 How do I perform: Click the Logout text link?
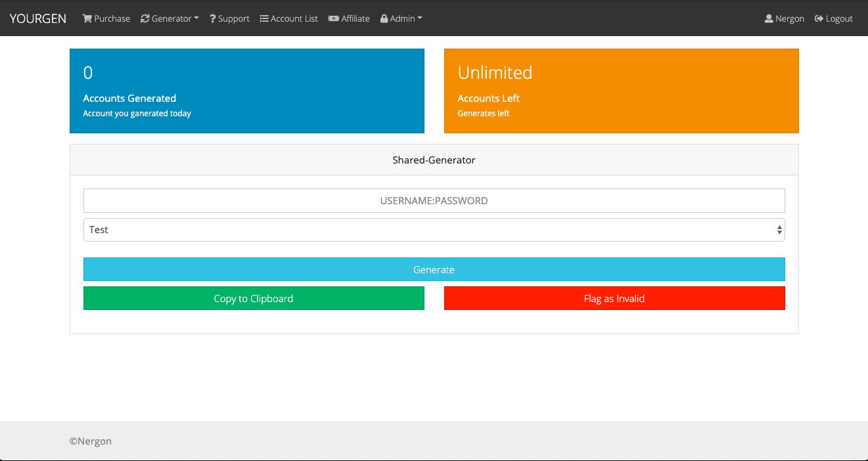[839, 18]
